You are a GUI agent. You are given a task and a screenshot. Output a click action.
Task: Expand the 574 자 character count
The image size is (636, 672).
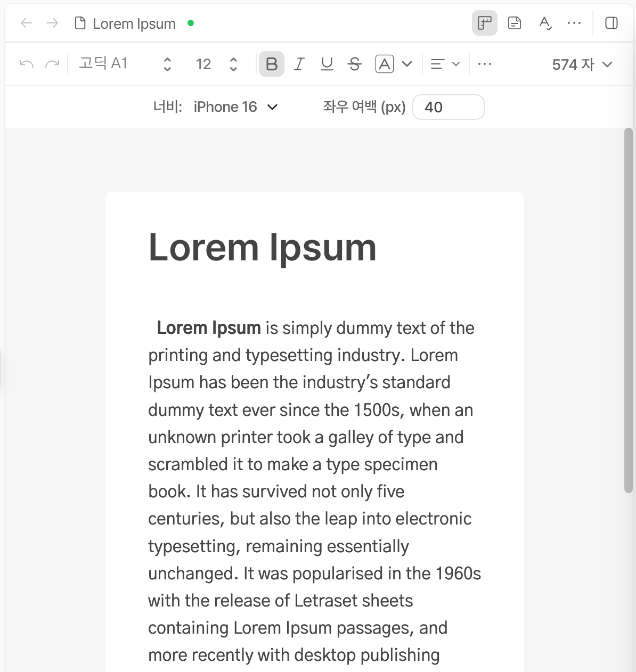582,64
